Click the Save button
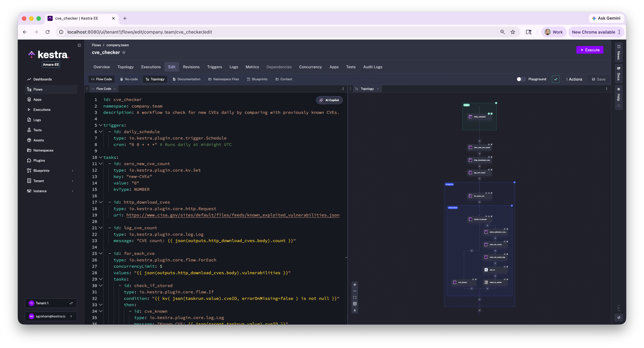This screenshot has height=348, width=644. pos(599,79)
